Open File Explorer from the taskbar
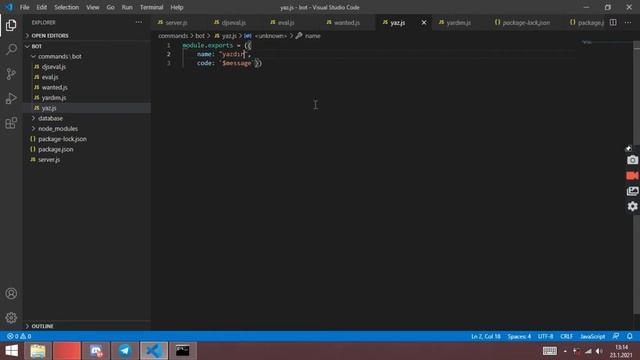Screen dimensions: 640x360 (x=38, y=351)
